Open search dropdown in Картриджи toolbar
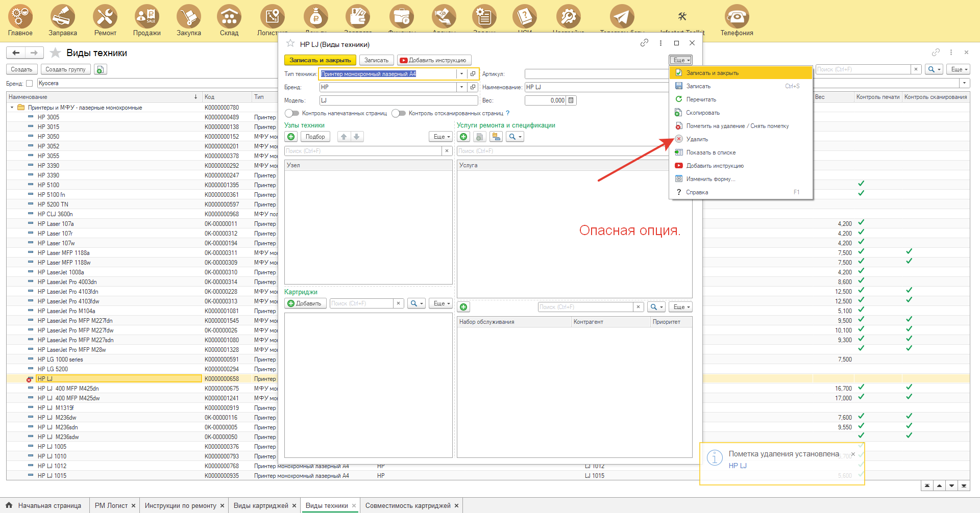 [x=416, y=303]
